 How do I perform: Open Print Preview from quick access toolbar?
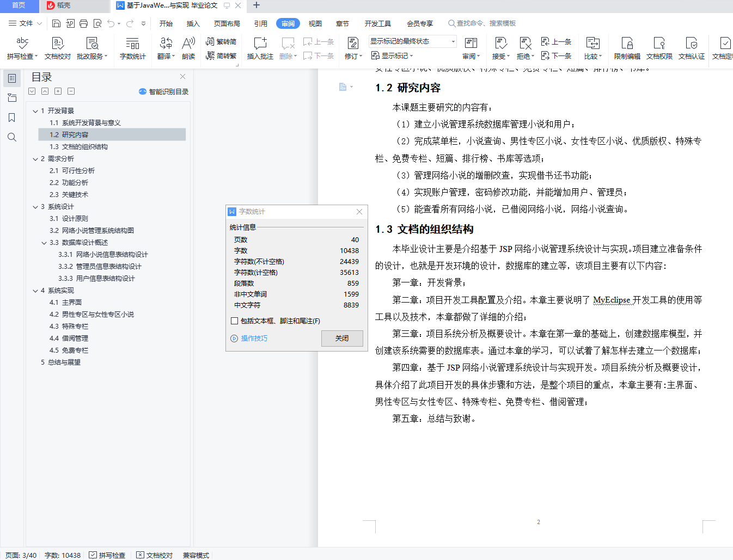click(x=97, y=23)
